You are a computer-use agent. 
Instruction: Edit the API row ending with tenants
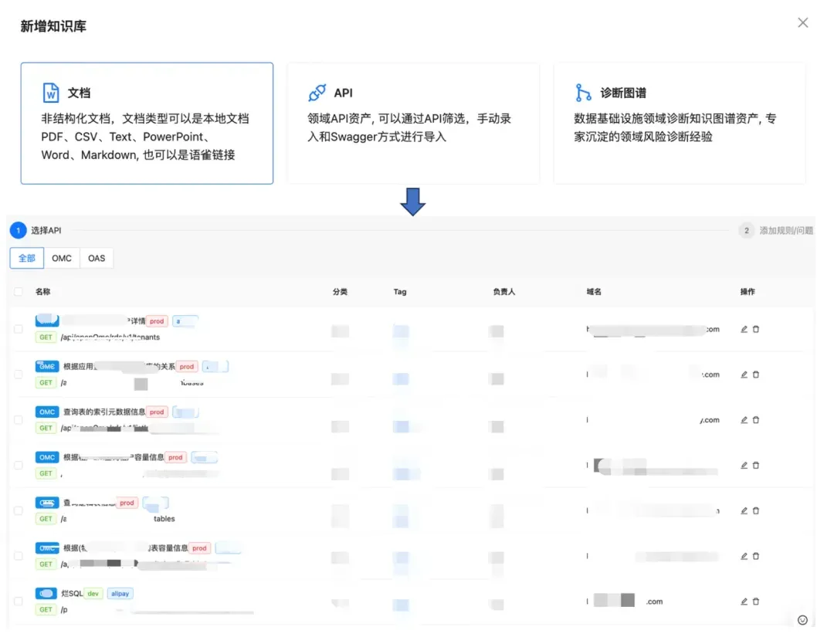(x=744, y=329)
